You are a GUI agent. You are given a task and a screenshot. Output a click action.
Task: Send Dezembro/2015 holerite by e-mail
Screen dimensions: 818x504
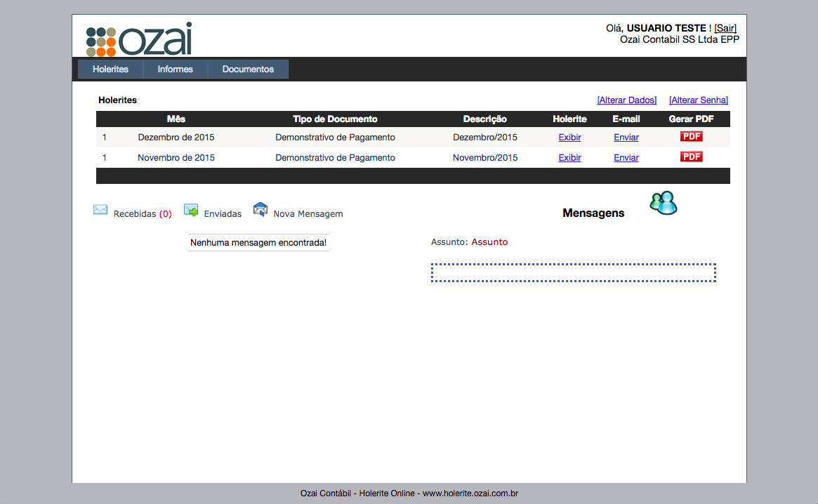[x=626, y=138]
